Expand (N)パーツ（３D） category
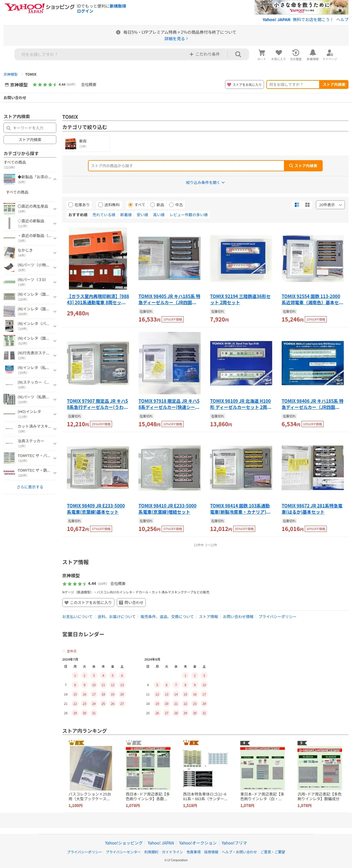This screenshot has height=868, width=352. click(x=55, y=282)
